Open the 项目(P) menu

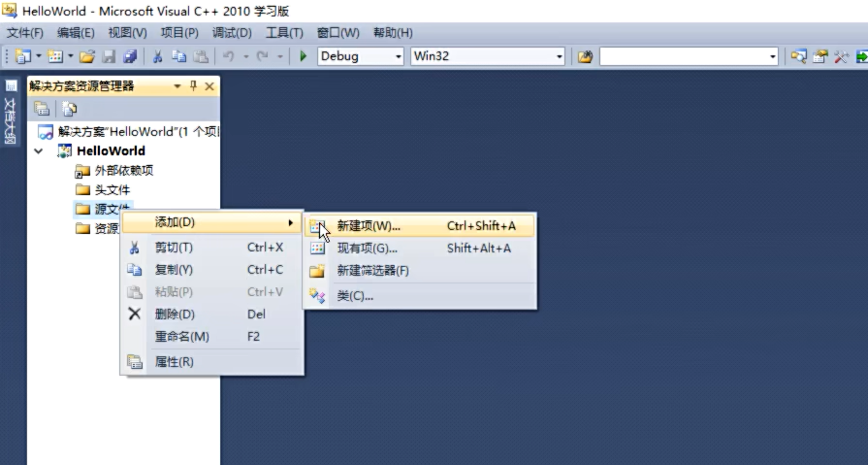(x=179, y=33)
